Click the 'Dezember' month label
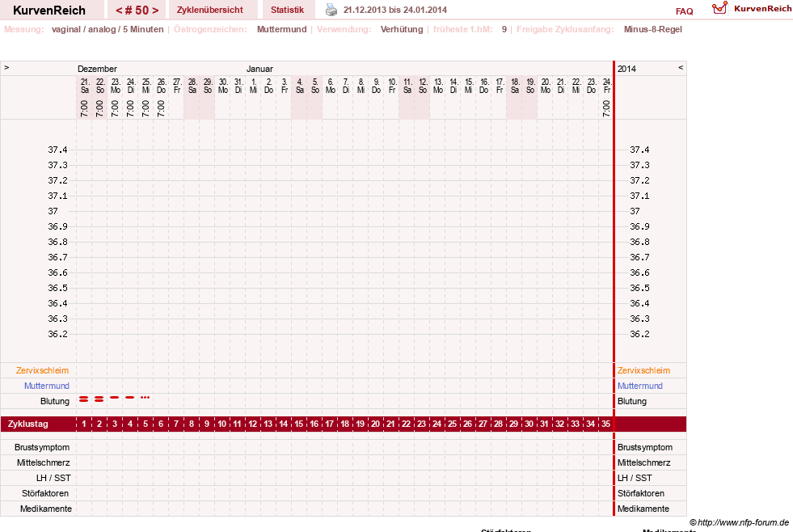This screenshot has width=793, height=532. 97,69
